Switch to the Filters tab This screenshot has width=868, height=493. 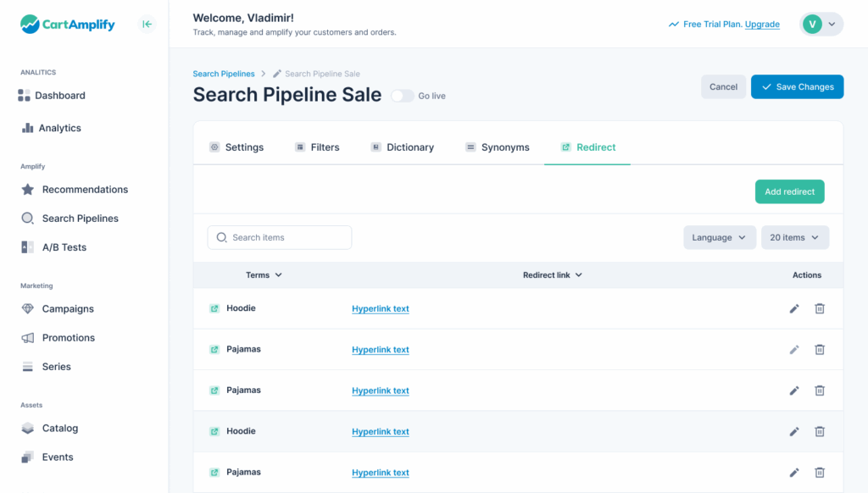317,147
